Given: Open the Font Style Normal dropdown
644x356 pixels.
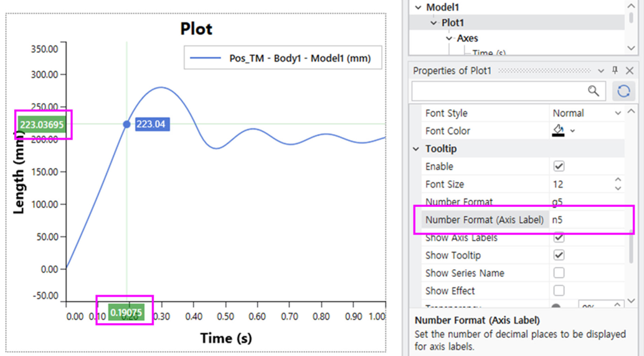Looking at the screenshot, I should pos(618,113).
